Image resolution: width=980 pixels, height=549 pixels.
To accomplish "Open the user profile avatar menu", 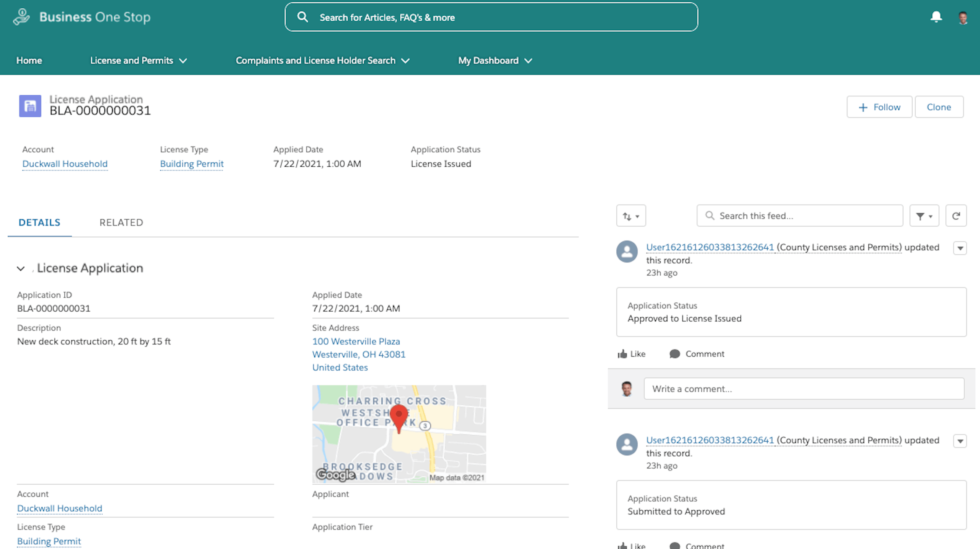I will 963,18.
